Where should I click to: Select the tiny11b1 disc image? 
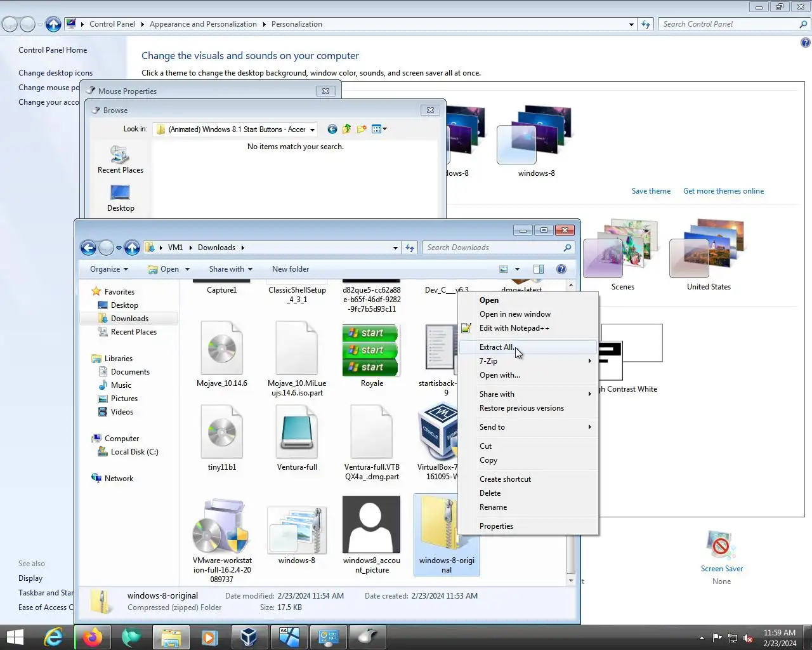(222, 439)
